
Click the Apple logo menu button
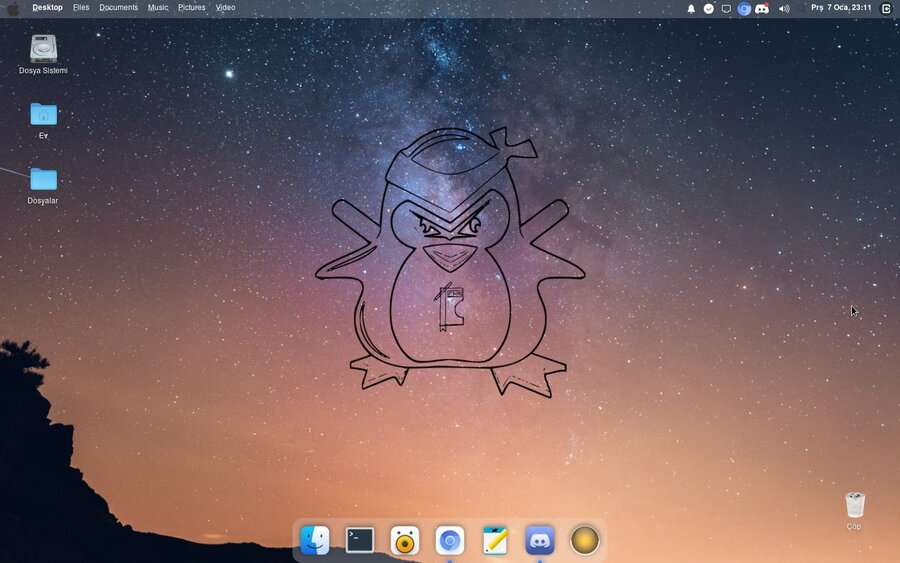[13, 9]
